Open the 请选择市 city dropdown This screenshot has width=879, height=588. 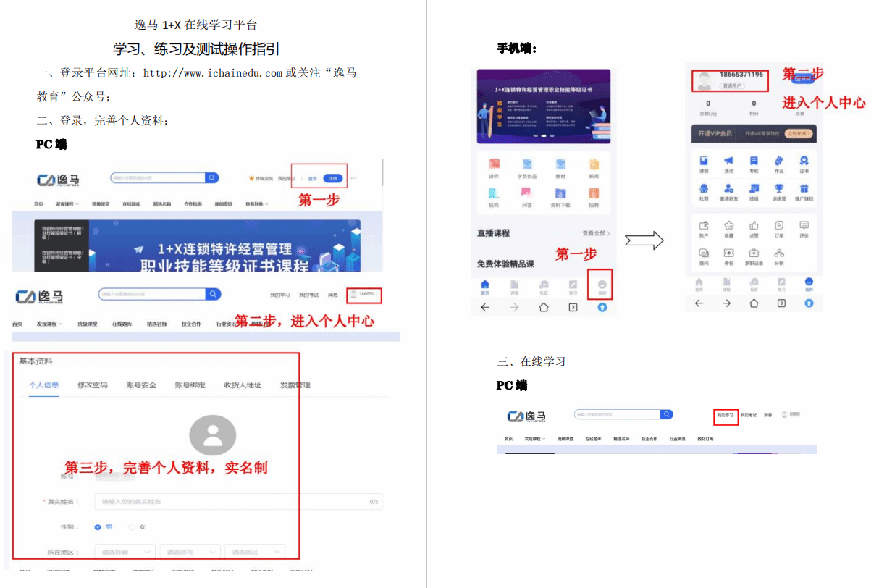tap(190, 552)
